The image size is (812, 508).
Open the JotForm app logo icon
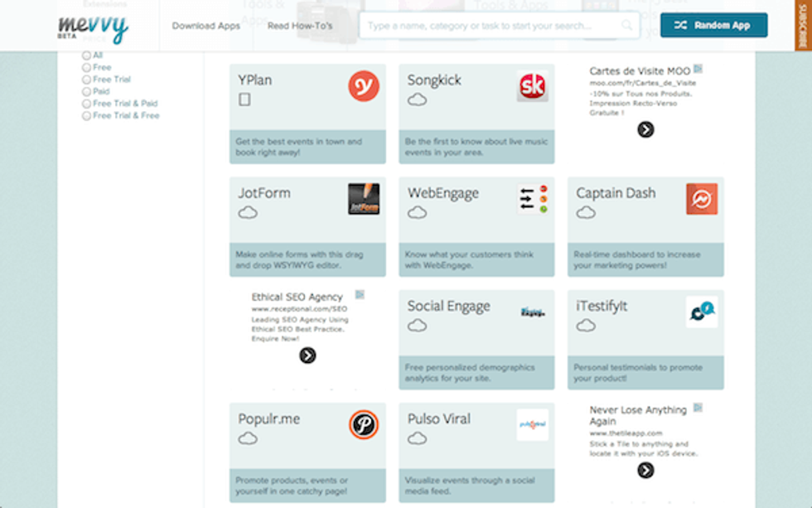tap(364, 199)
